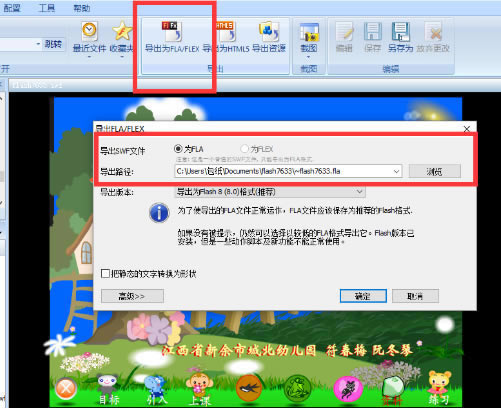
Task: Open the Favorites star icon
Action: click(122, 31)
